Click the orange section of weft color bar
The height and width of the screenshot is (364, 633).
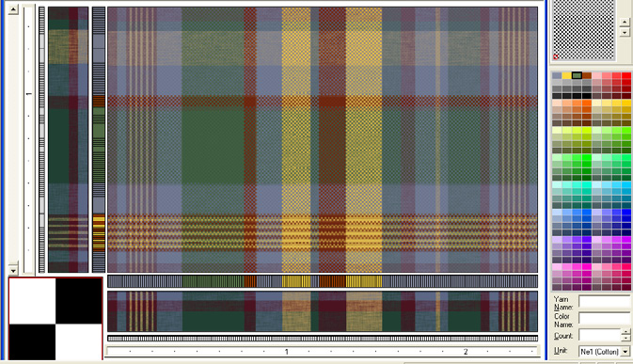click(x=99, y=101)
